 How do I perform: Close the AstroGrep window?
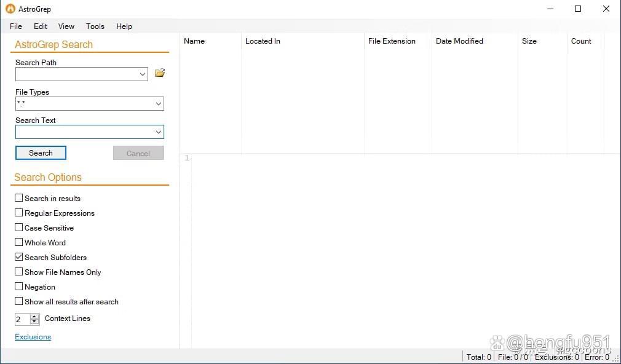click(606, 9)
